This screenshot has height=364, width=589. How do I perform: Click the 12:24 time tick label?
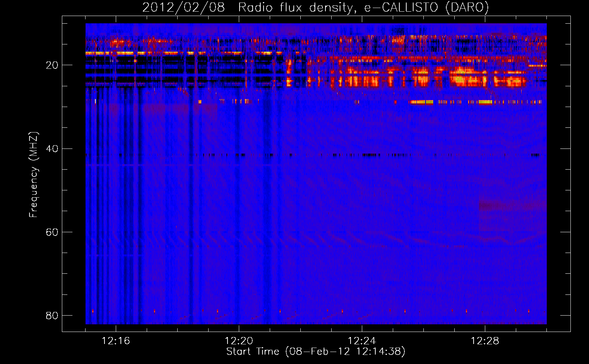[362, 341]
